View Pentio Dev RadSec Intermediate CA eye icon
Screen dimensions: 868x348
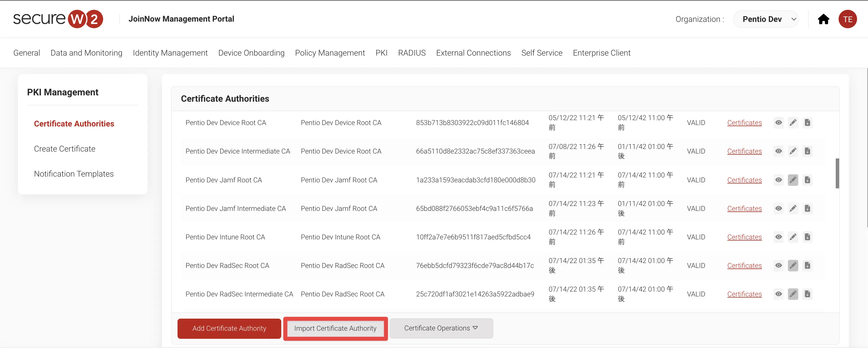(x=778, y=294)
